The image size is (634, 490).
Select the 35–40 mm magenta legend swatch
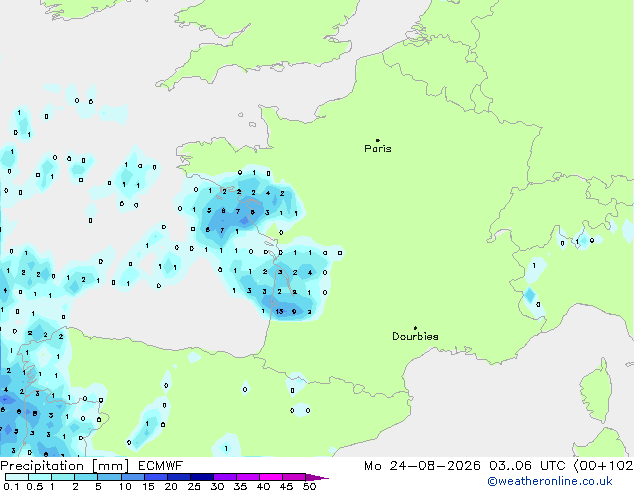(248, 477)
